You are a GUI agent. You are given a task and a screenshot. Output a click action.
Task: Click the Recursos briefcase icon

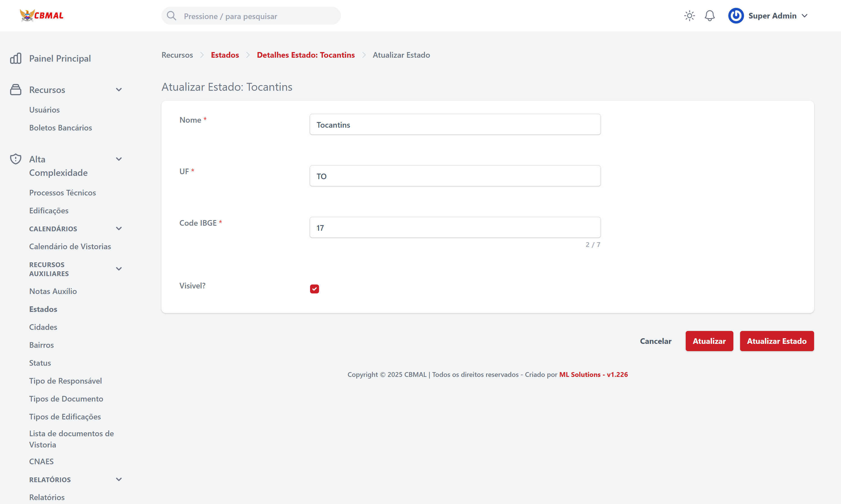pyautogui.click(x=16, y=90)
